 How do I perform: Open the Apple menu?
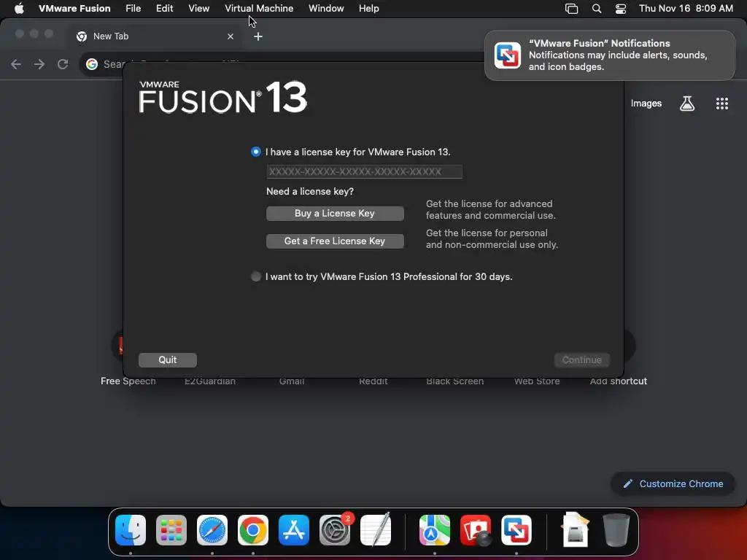(19, 9)
